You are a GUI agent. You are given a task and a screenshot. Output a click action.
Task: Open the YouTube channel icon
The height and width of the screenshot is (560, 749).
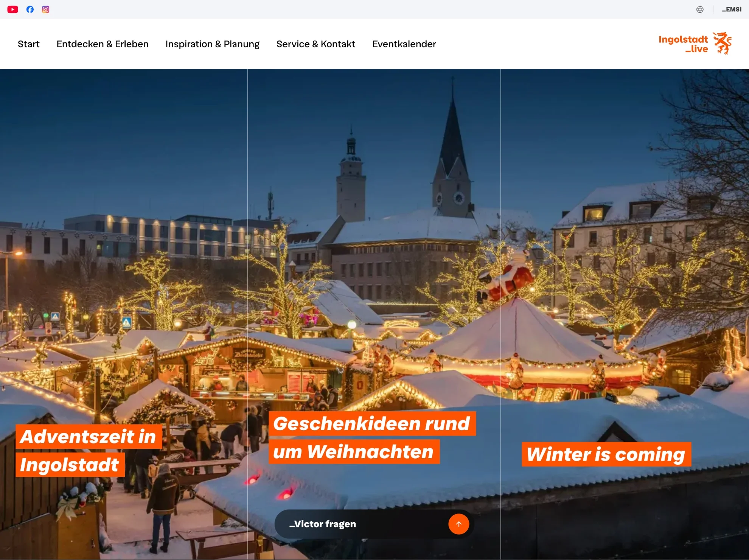12,9
